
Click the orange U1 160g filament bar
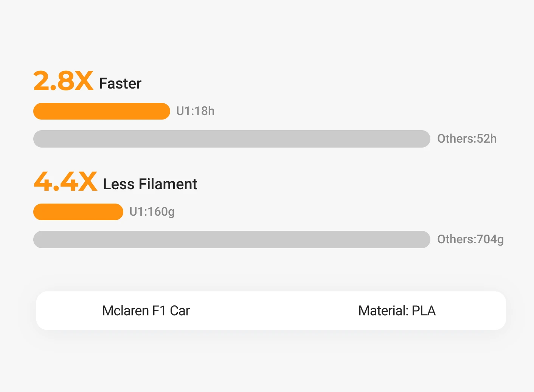pyautogui.click(x=78, y=212)
